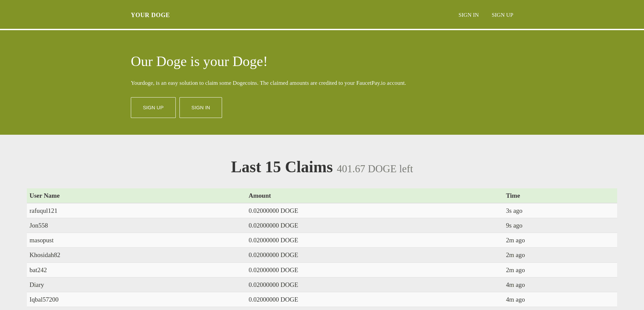644x310 pixels.
Task: Select the masopust username entry
Action: 41,240
